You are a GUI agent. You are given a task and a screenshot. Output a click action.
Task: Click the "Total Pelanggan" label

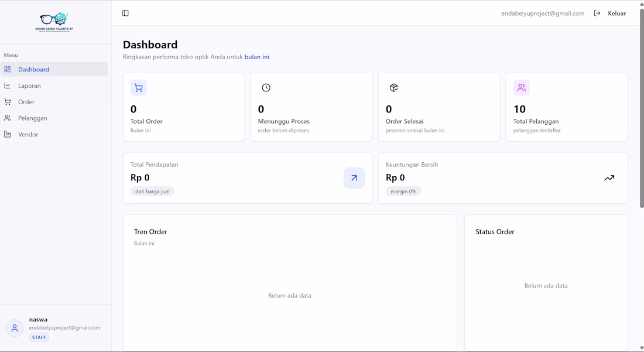pyautogui.click(x=536, y=121)
